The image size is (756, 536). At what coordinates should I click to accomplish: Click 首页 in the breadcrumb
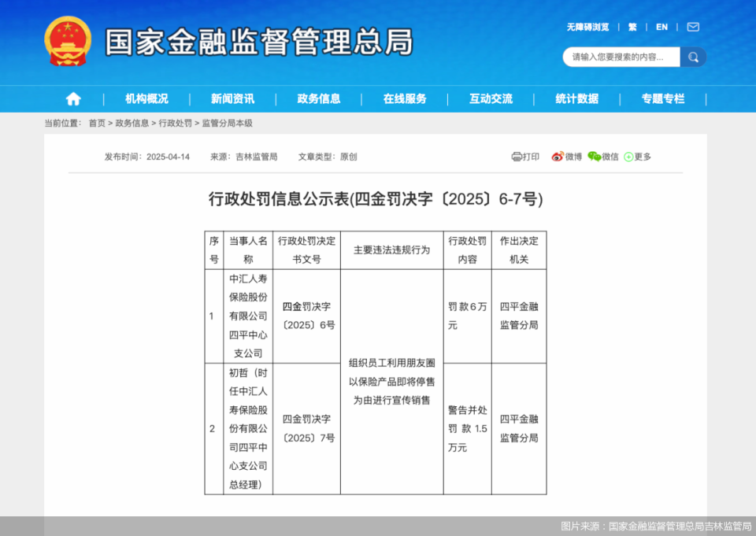coord(97,124)
